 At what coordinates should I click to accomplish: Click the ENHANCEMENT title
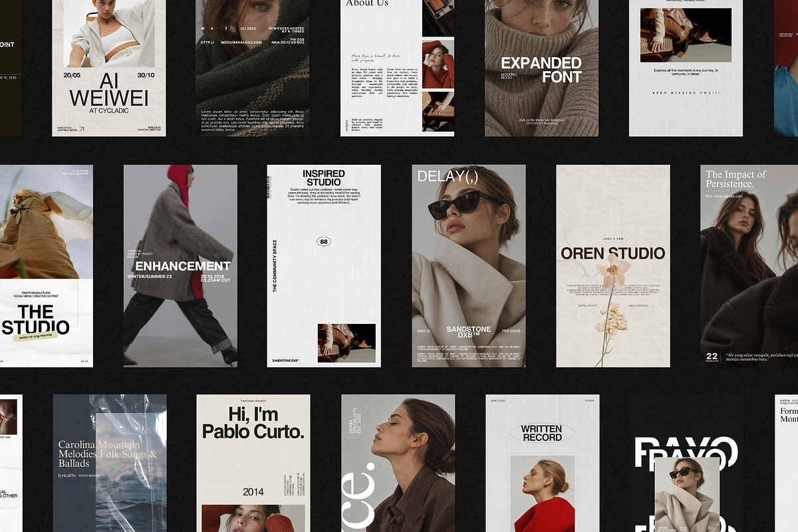pos(182,266)
